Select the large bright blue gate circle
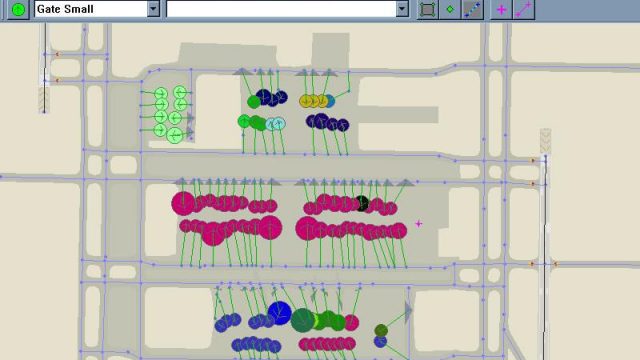640x360 pixels. [280, 313]
